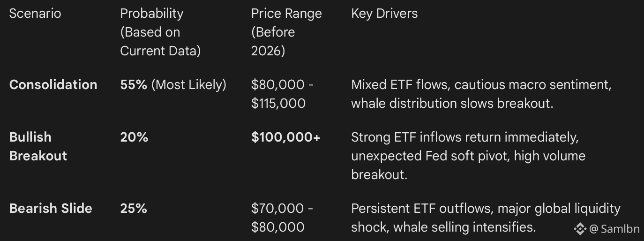
Task: Click the Key Drivers column header
Action: (384, 13)
